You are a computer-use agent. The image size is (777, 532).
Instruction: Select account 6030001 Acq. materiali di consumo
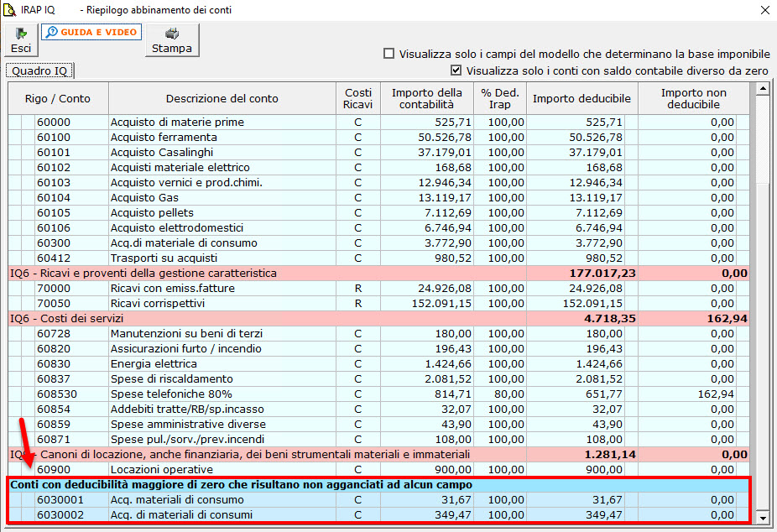(x=378, y=500)
